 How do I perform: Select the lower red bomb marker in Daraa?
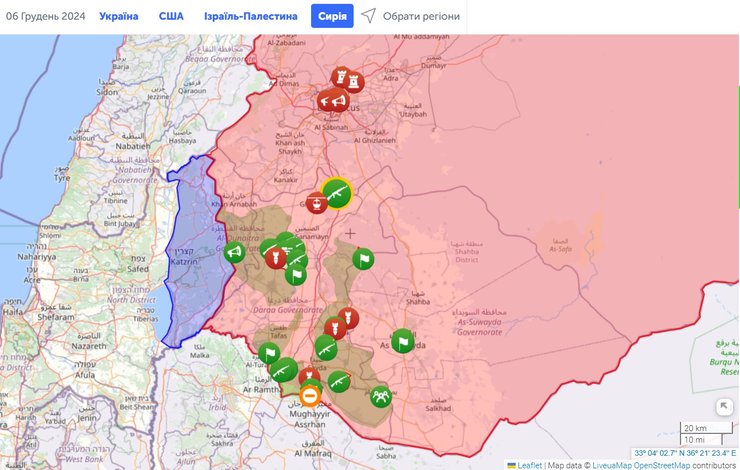pos(335,328)
